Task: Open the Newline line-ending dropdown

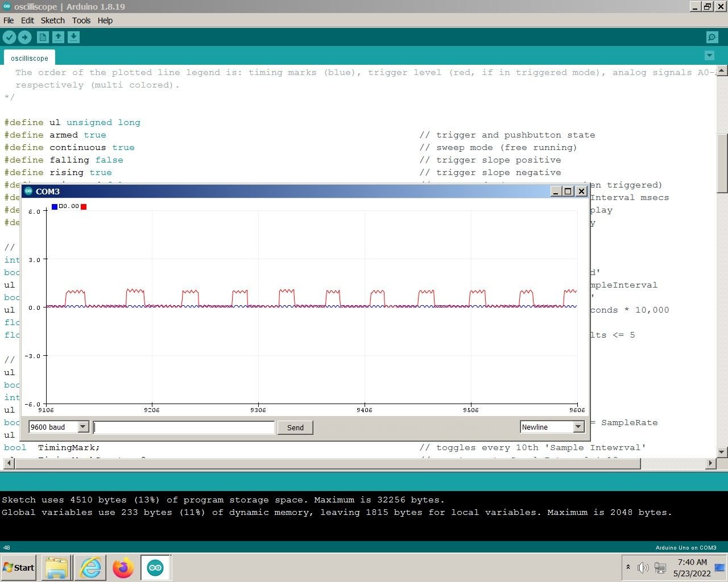Action: click(578, 427)
